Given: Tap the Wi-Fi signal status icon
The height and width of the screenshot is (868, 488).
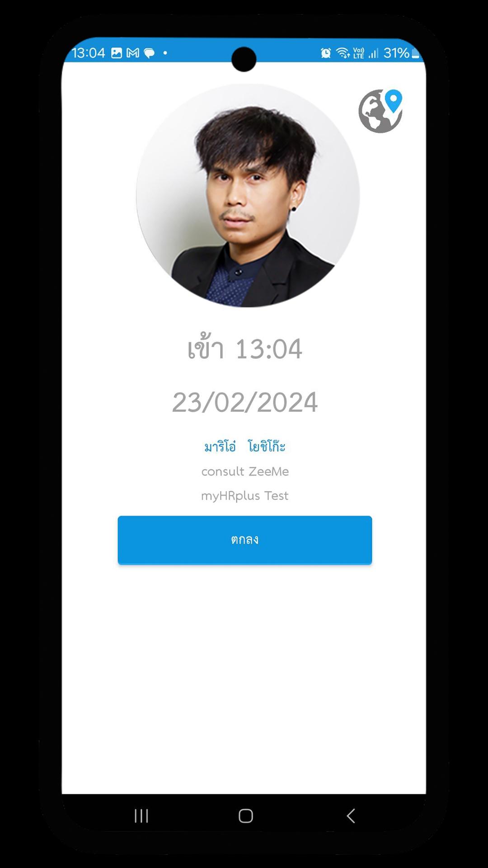Looking at the screenshot, I should point(343,53).
